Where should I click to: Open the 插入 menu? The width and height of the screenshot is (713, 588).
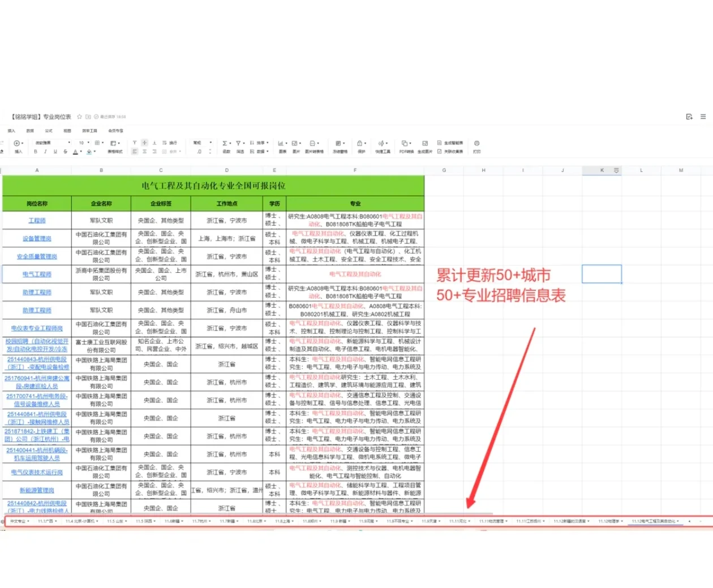11,131
